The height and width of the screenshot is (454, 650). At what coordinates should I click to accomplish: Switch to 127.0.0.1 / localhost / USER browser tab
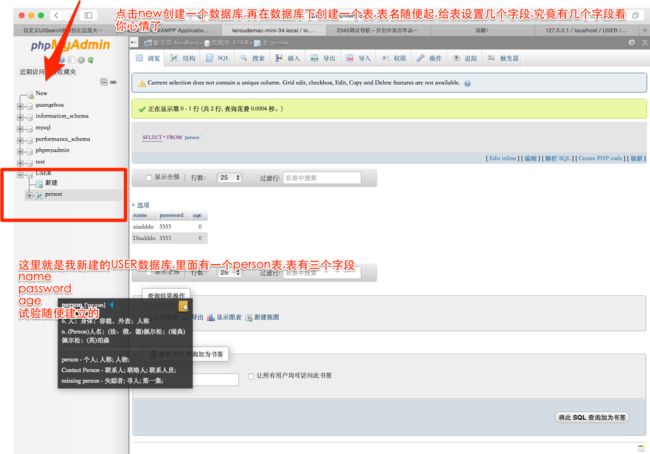[586, 30]
